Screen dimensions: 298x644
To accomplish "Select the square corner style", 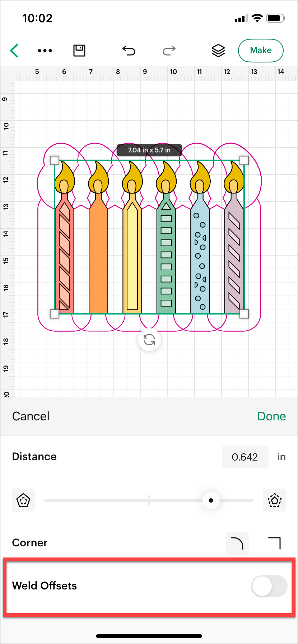I will (275, 543).
